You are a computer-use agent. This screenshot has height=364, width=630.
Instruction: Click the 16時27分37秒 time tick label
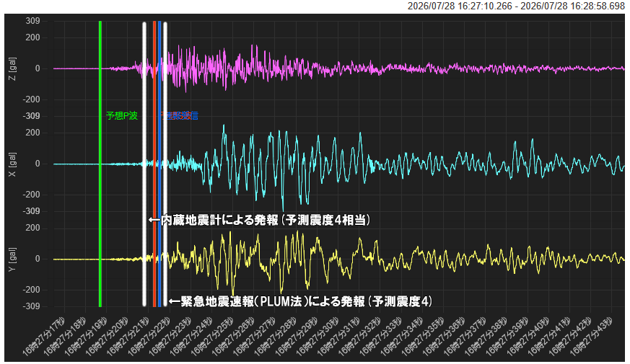point(465,337)
